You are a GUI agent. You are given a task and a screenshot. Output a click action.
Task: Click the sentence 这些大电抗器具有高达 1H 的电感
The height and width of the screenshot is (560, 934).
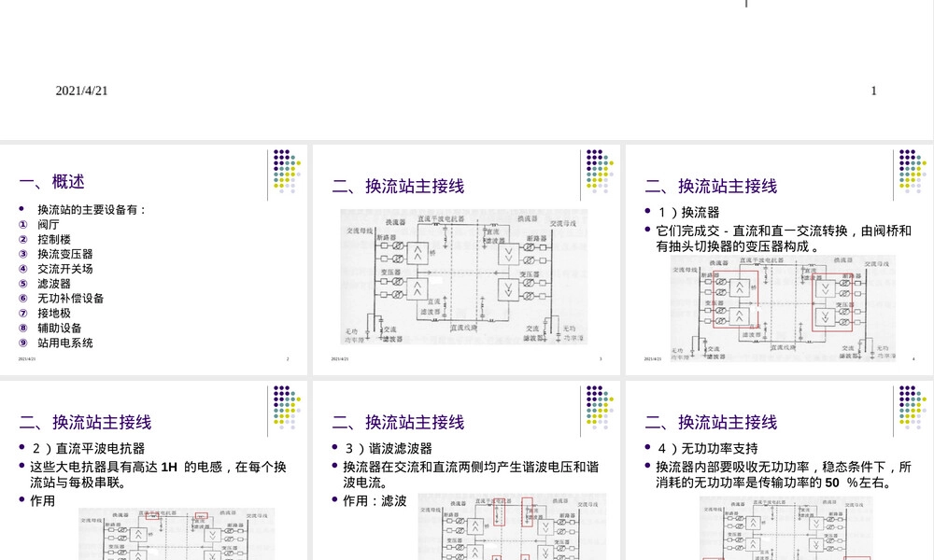pos(159,474)
